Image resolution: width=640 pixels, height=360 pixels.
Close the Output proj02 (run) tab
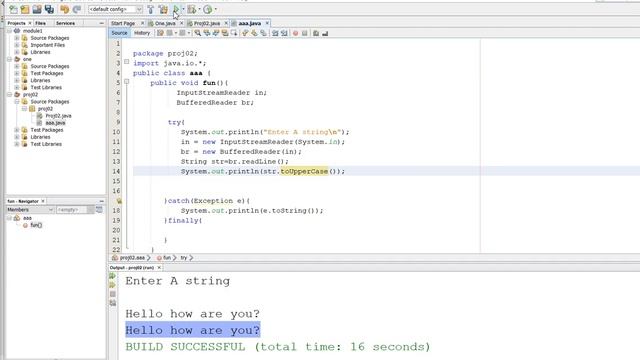click(159, 268)
